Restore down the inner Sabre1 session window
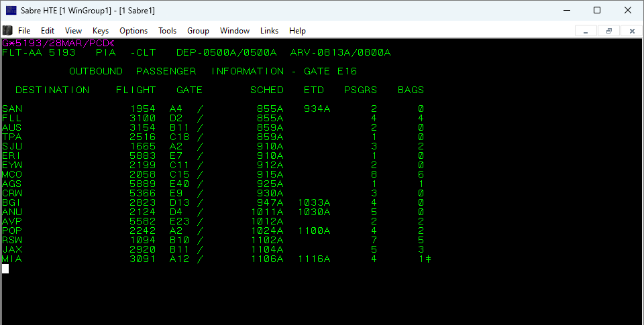This screenshot has width=644, height=325. coord(608,31)
